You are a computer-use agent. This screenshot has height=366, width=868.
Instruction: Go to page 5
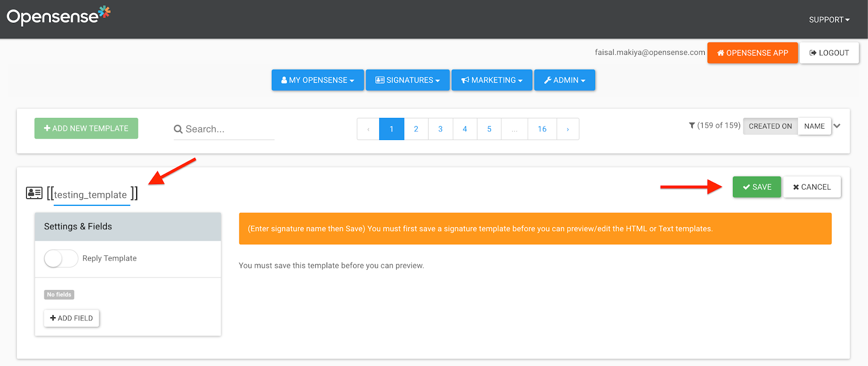pos(489,129)
